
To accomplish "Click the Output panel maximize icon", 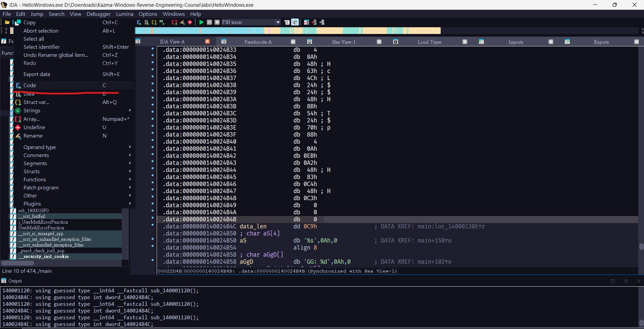I will coord(613,281).
